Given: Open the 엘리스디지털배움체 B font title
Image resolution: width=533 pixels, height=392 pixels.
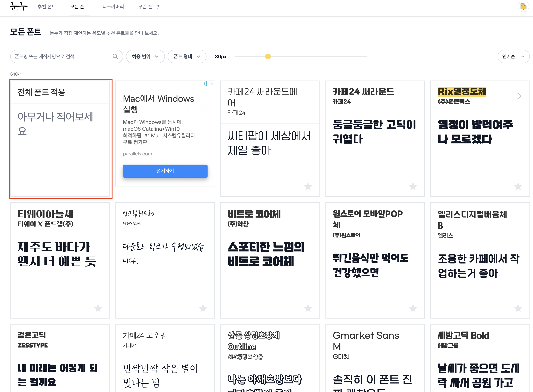Looking at the screenshot, I should [472, 220].
